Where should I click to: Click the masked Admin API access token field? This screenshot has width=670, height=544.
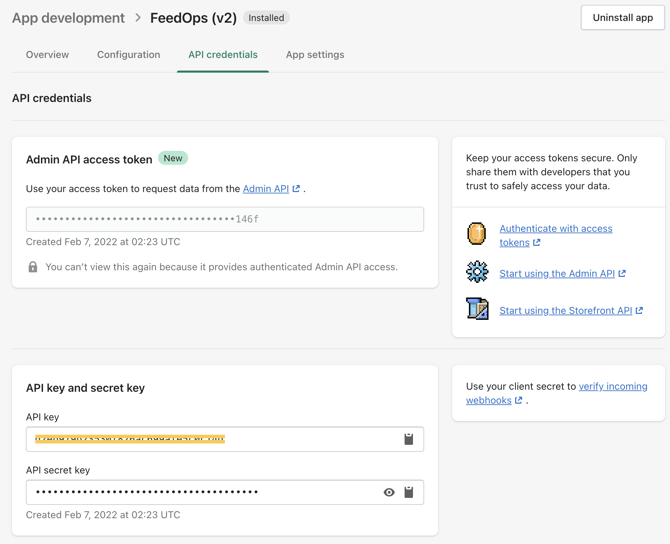(225, 219)
